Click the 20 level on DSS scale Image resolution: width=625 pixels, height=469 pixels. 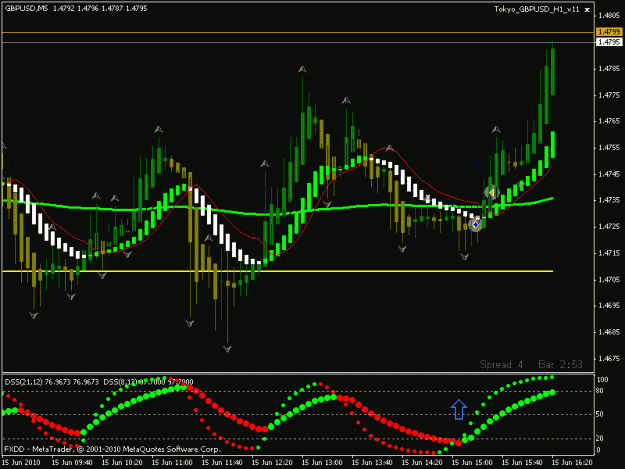[x=600, y=438]
